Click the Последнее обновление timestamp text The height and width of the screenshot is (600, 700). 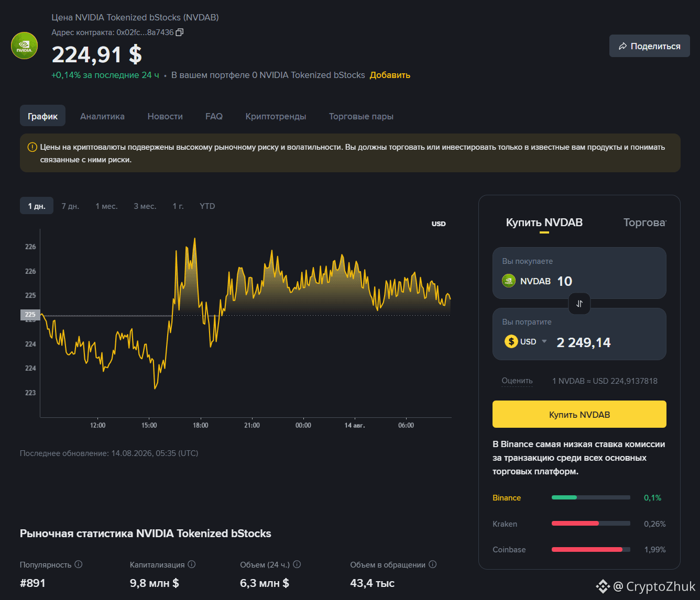[x=109, y=453]
